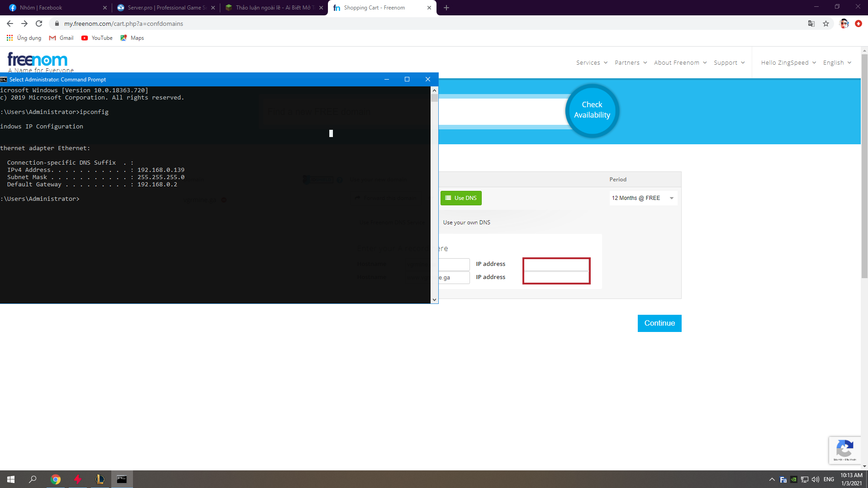Open the Chrome profile avatar
Screen dimensions: 868x488
pos(844,24)
